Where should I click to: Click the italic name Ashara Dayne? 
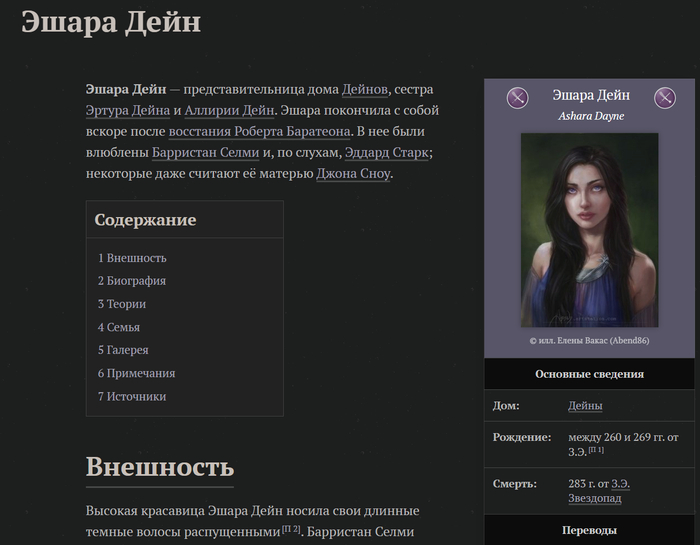[x=591, y=116]
